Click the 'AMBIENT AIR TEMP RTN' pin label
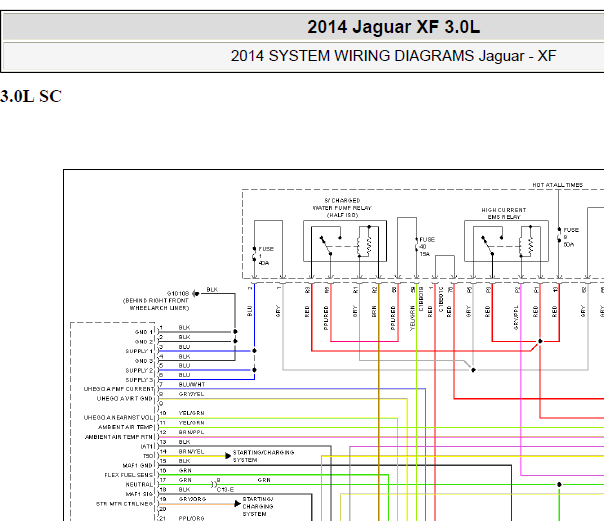Viewport: 604px width, 521px height. point(119,437)
